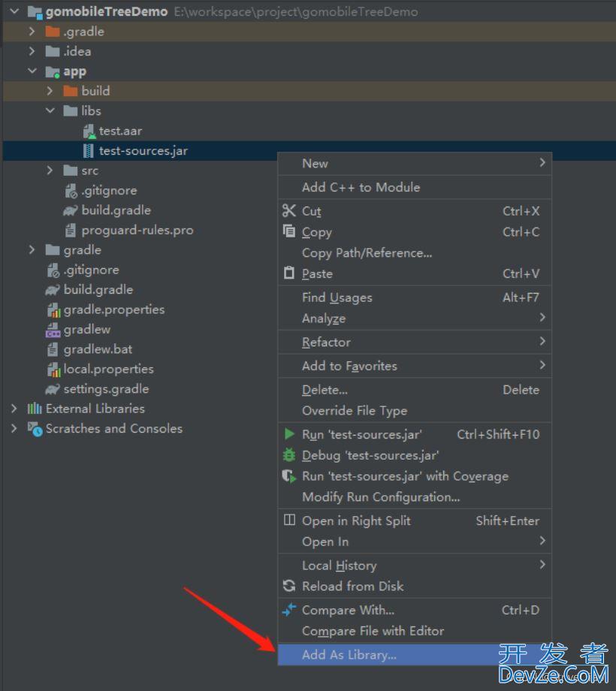This screenshot has width=616, height=691.
Task: Click the test.aar archive file icon
Action: (89, 131)
